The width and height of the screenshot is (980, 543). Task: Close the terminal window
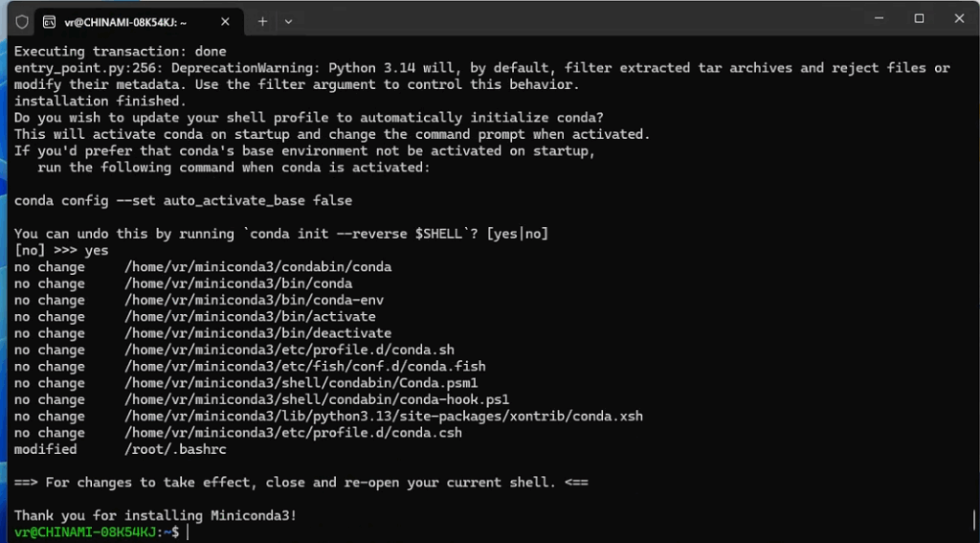tap(958, 18)
